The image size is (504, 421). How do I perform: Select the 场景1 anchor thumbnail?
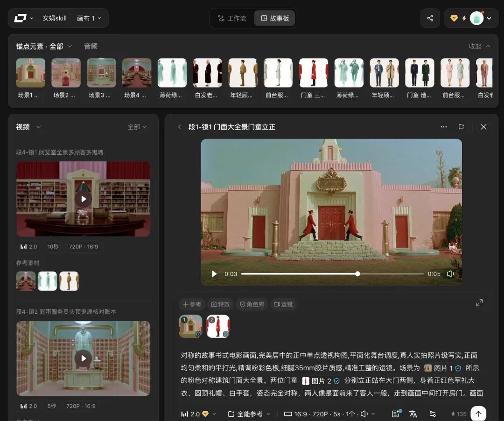(30, 73)
